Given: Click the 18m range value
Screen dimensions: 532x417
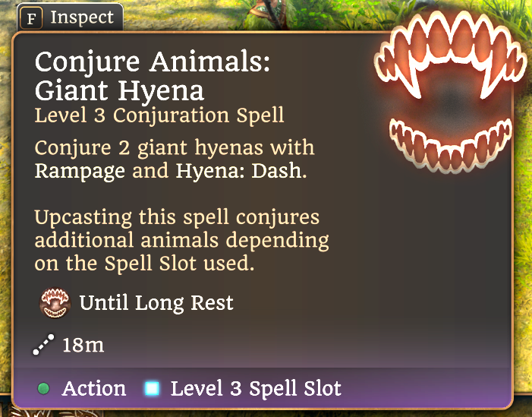Looking at the screenshot, I should pyautogui.click(x=83, y=346).
